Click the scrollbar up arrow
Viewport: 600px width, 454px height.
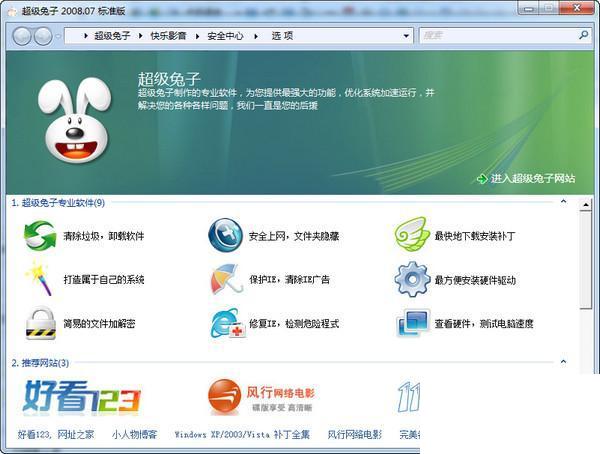click(x=586, y=205)
